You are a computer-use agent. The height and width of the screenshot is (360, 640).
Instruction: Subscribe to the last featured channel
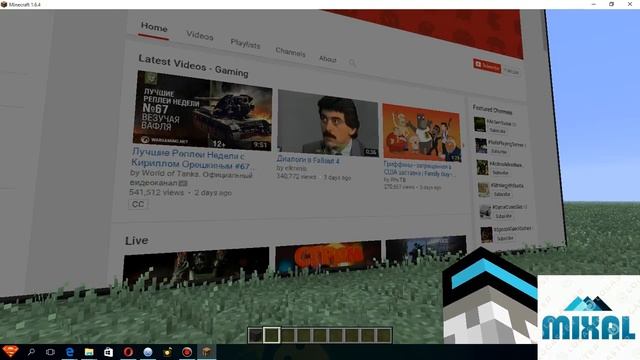click(x=505, y=238)
